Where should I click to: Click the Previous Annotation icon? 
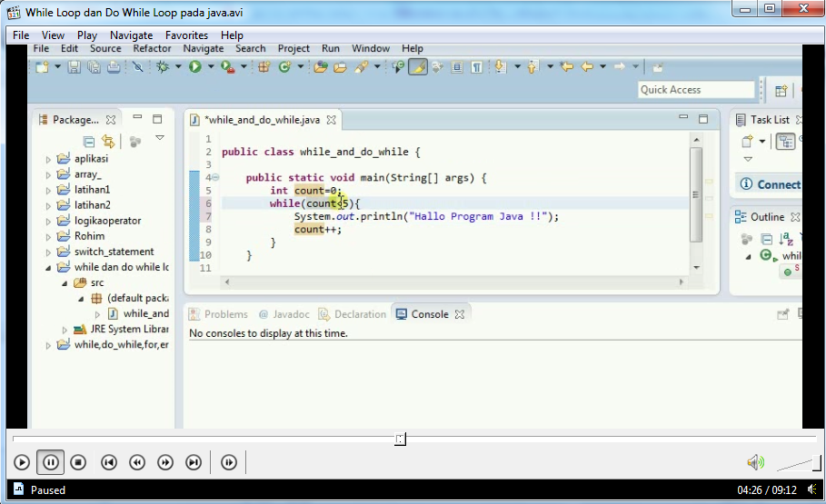[x=532, y=67]
